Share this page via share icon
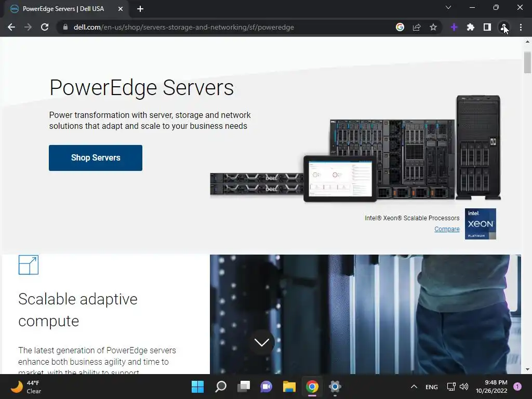532x399 pixels. [417, 27]
